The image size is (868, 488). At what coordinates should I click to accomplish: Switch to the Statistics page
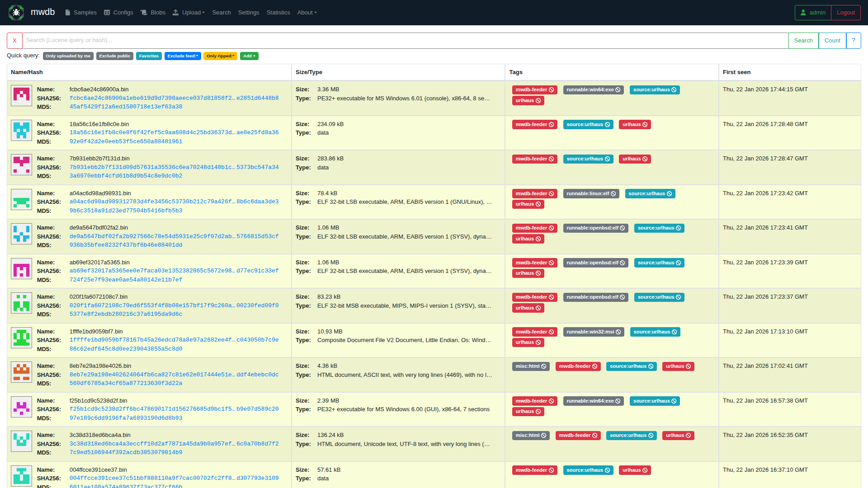[x=278, y=12]
